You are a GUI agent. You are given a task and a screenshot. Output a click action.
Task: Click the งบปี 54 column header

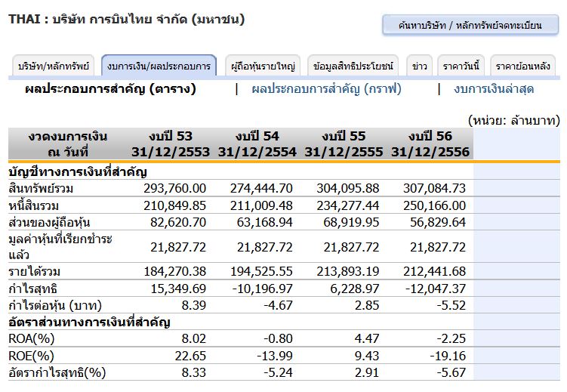click(x=257, y=144)
